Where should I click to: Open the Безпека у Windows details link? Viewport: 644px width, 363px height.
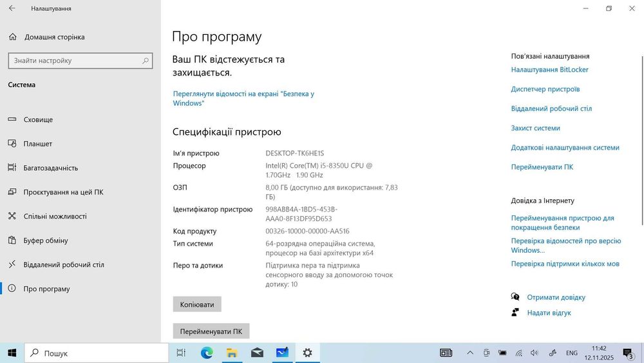coord(243,98)
